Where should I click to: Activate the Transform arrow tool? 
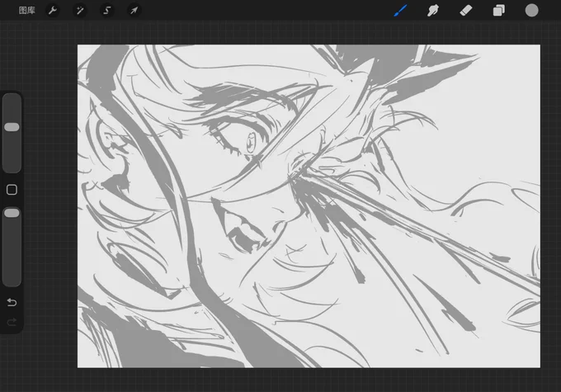pos(134,11)
